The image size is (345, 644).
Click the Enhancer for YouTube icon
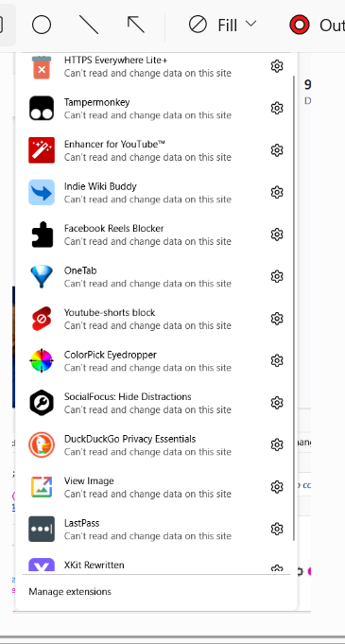coord(42,150)
